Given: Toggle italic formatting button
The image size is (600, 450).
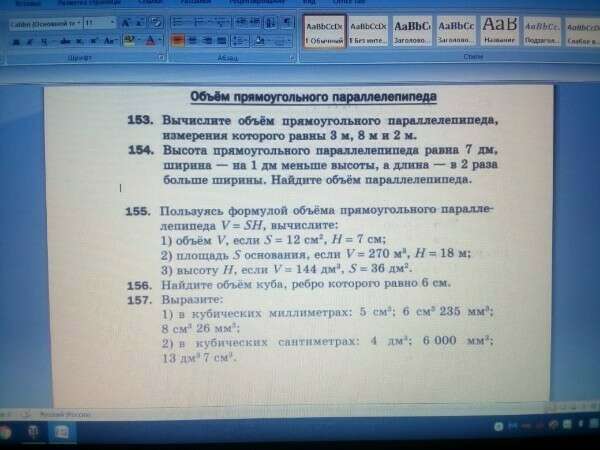Looking at the screenshot, I should 30,42.
